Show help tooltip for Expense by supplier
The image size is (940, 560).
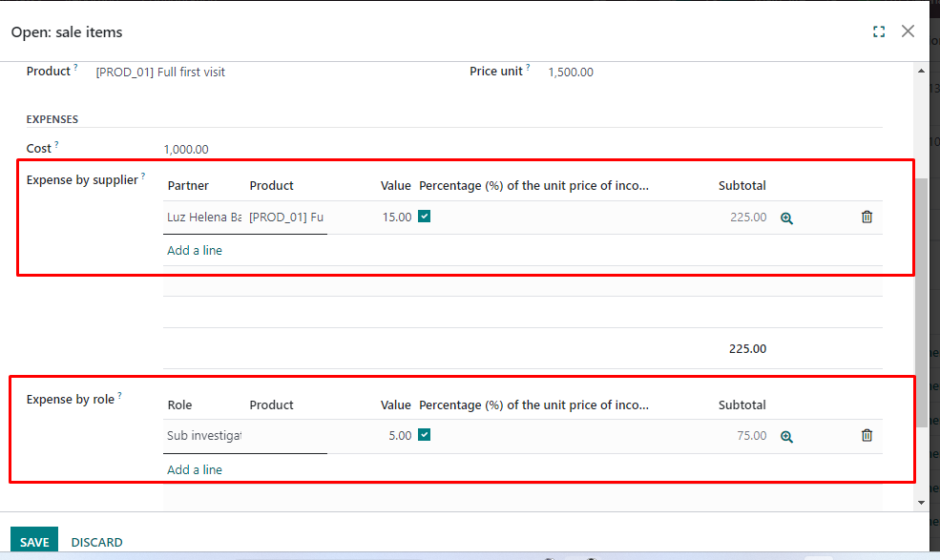pyautogui.click(x=143, y=176)
